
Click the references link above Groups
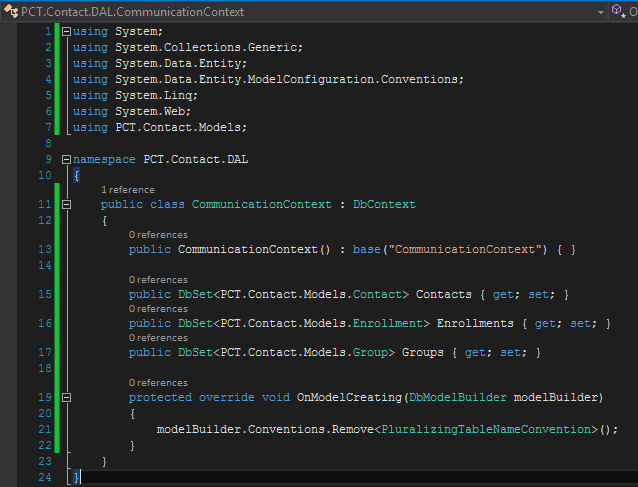(158, 338)
